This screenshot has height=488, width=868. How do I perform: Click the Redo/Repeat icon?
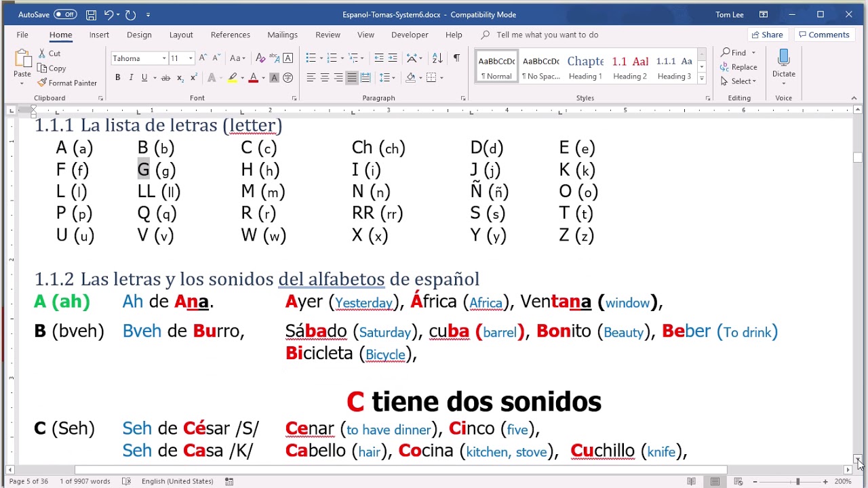(131, 14)
